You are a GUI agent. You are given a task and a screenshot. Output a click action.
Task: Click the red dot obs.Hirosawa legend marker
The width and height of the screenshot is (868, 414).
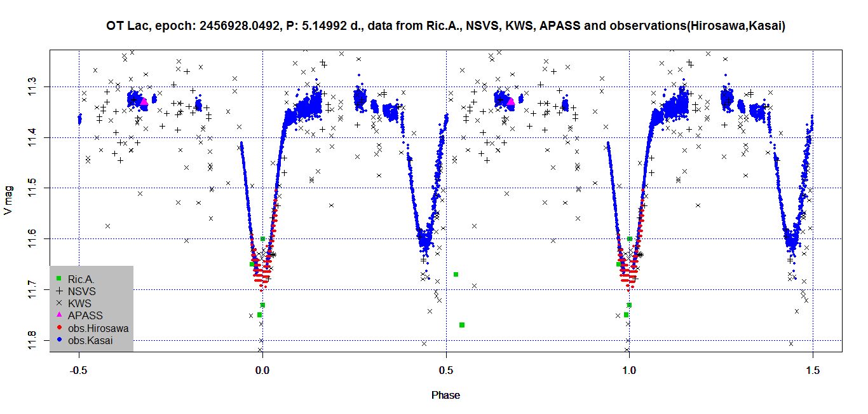[x=58, y=328]
